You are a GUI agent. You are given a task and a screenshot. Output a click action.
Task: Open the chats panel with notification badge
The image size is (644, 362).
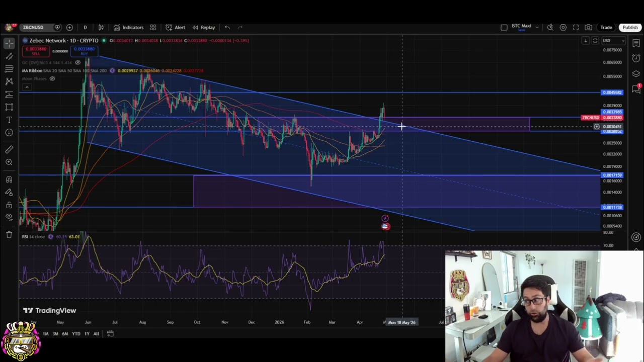click(x=636, y=88)
